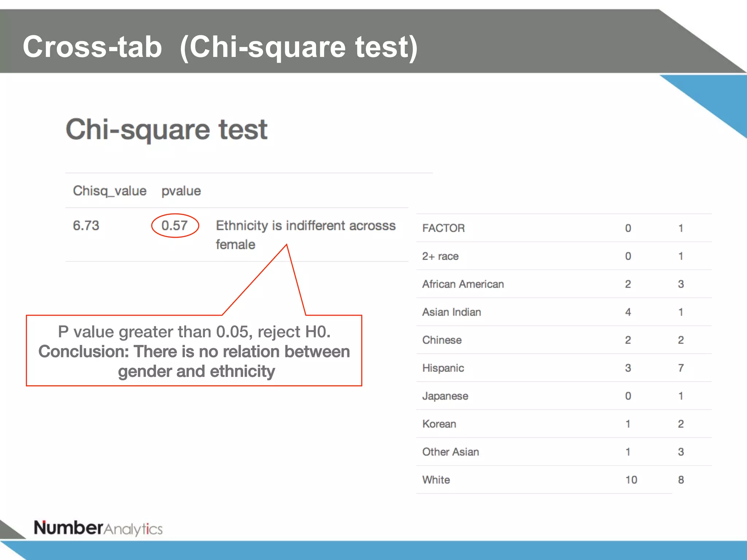This screenshot has height=560, width=747.
Task: Click the 'FACTOR' table header
Action: [444, 228]
